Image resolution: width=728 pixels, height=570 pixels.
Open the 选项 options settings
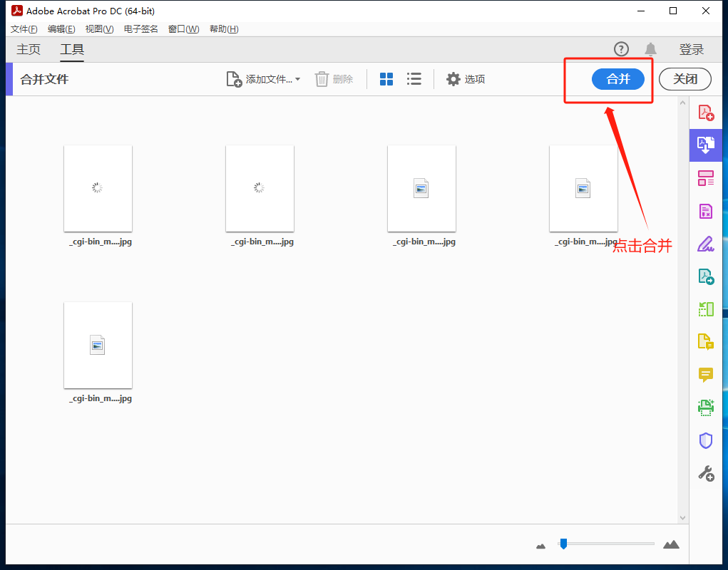click(x=466, y=79)
